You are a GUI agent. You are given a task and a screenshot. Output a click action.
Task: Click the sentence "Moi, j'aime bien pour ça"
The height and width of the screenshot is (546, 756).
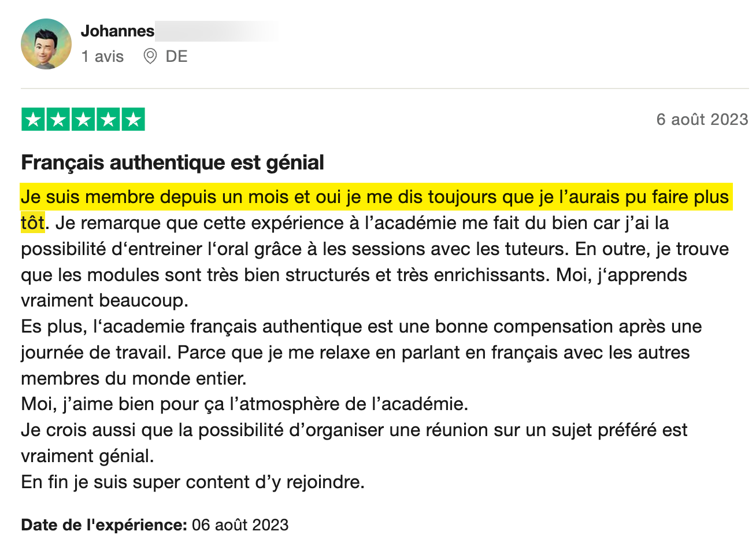click(x=244, y=404)
